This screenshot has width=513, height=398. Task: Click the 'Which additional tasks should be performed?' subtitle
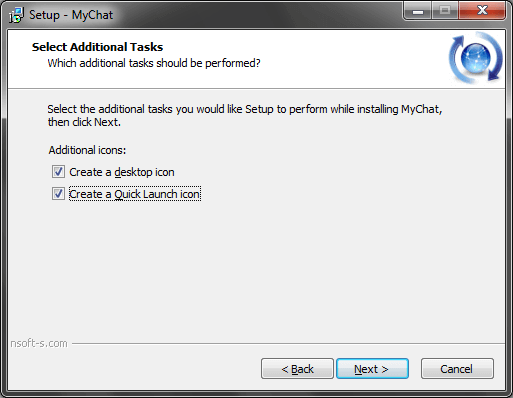pos(154,63)
